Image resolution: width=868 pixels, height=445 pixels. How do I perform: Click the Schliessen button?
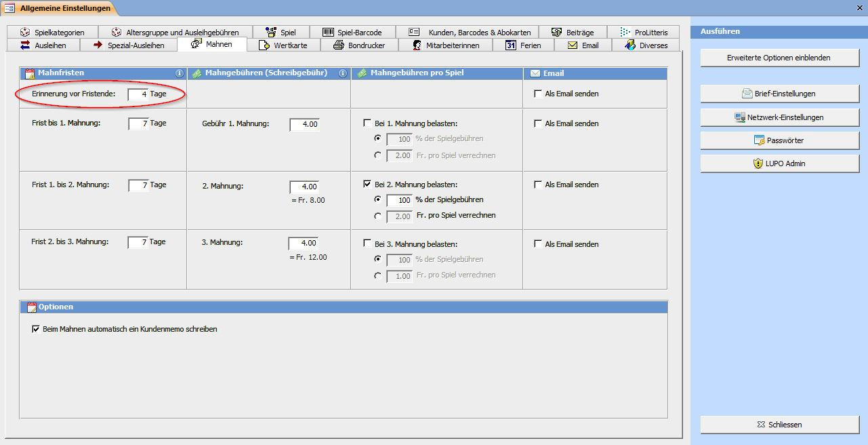[x=780, y=425]
